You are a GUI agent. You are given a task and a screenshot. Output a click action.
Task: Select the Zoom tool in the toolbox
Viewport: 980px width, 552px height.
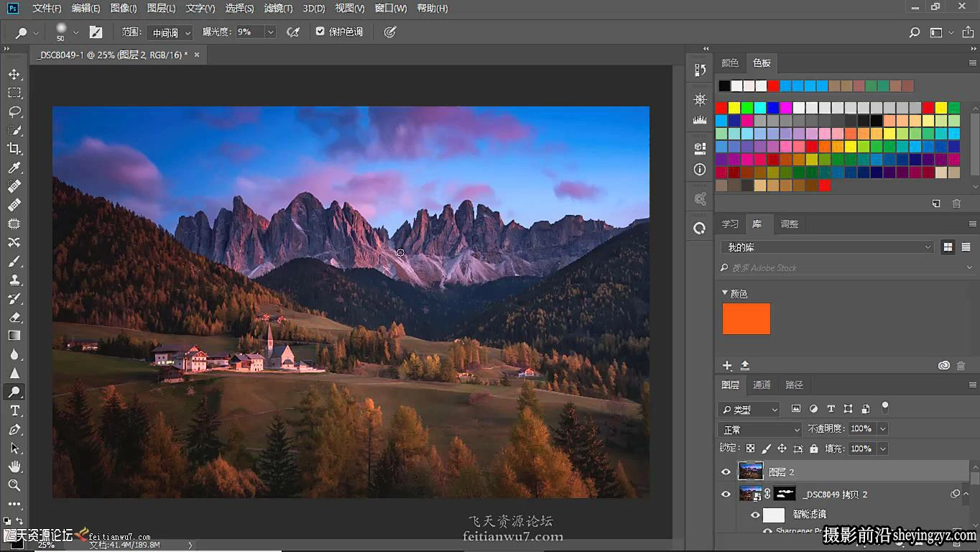pyautogui.click(x=14, y=485)
